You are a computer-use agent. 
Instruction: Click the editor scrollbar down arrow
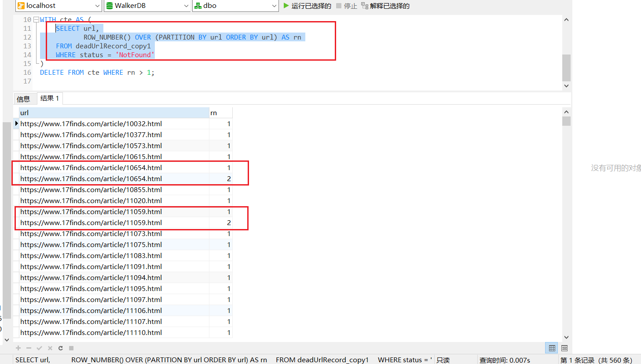567,86
